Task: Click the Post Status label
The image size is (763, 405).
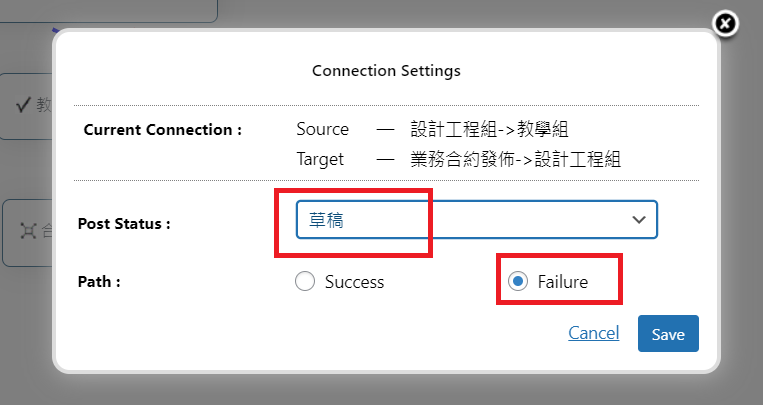Action: 124,224
